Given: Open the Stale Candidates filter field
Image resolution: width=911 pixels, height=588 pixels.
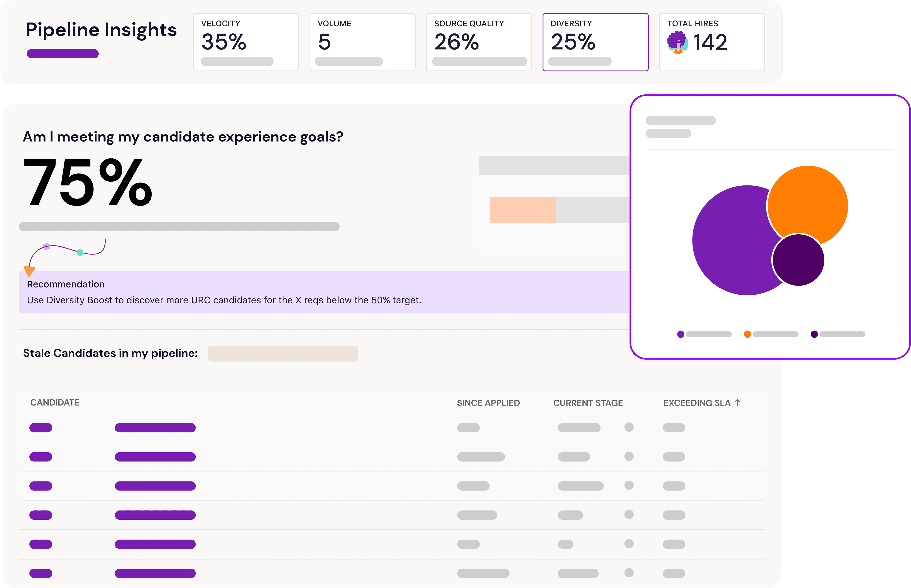Looking at the screenshot, I should pyautogui.click(x=283, y=354).
